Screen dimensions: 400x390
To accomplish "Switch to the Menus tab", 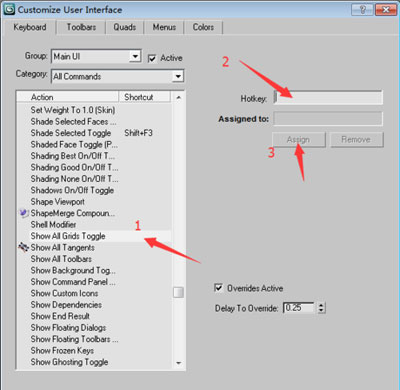I will tap(164, 27).
